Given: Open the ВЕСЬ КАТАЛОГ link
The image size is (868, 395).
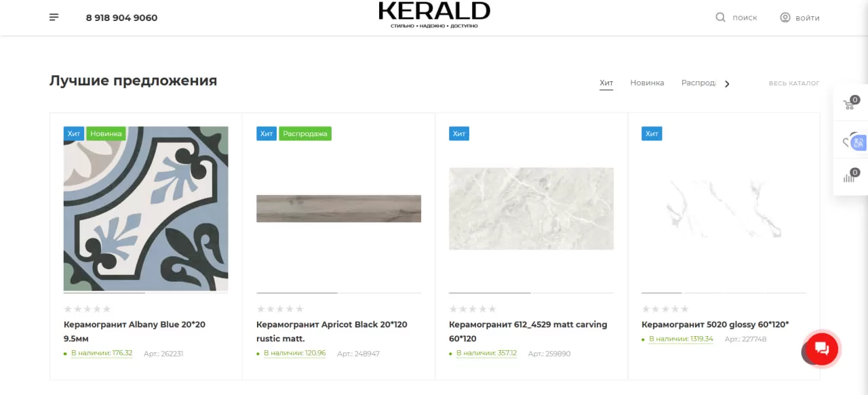Looking at the screenshot, I should pyautogui.click(x=794, y=83).
